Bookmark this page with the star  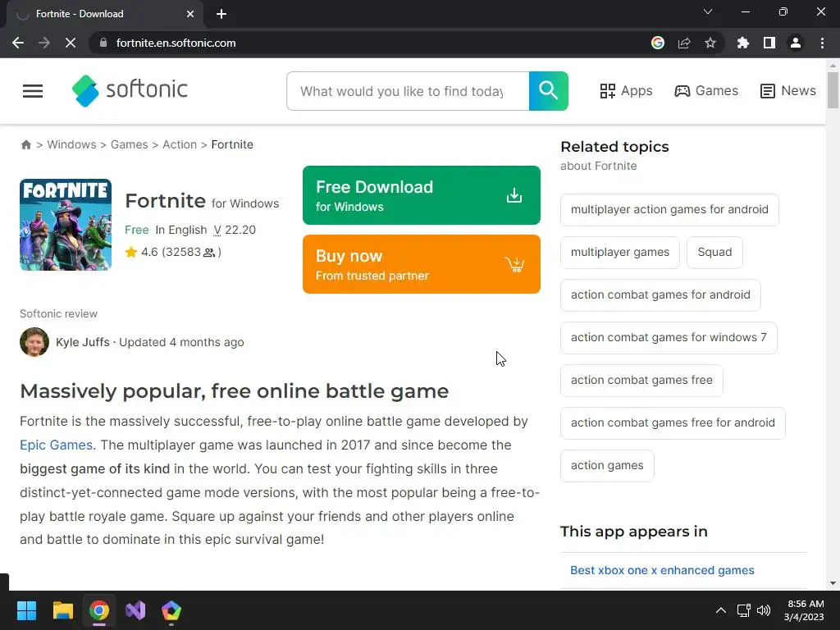pyautogui.click(x=710, y=43)
